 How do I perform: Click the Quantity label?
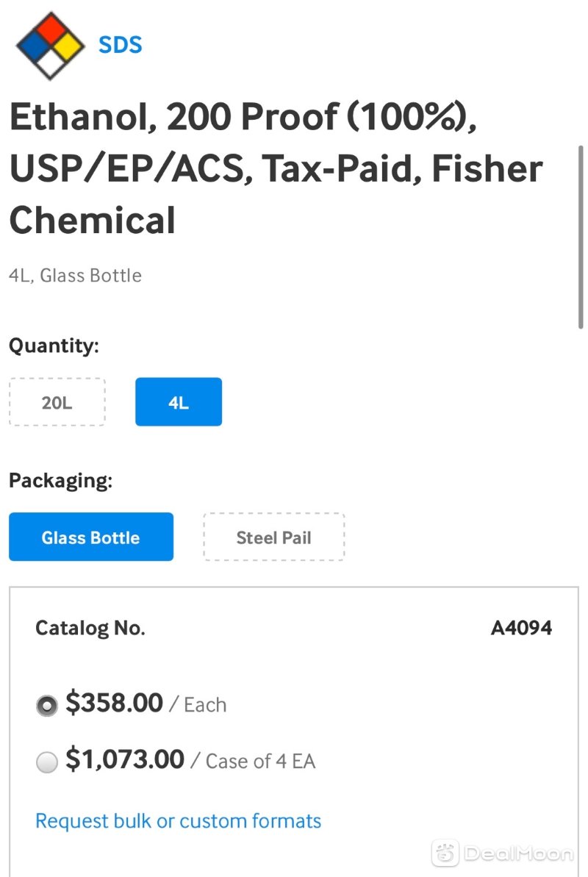pos(54,346)
